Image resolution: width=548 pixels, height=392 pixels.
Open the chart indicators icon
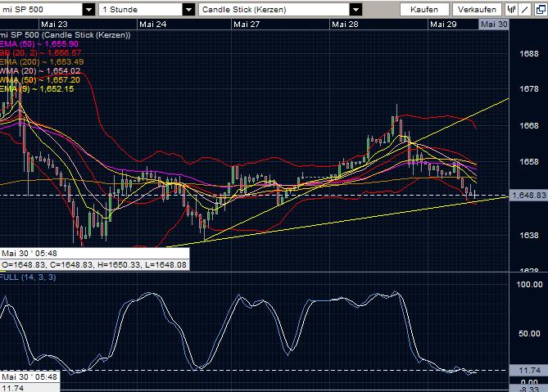click(x=511, y=10)
